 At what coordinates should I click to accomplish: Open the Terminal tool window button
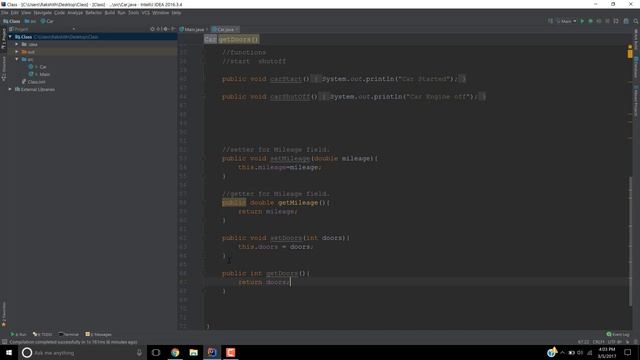tap(69, 334)
